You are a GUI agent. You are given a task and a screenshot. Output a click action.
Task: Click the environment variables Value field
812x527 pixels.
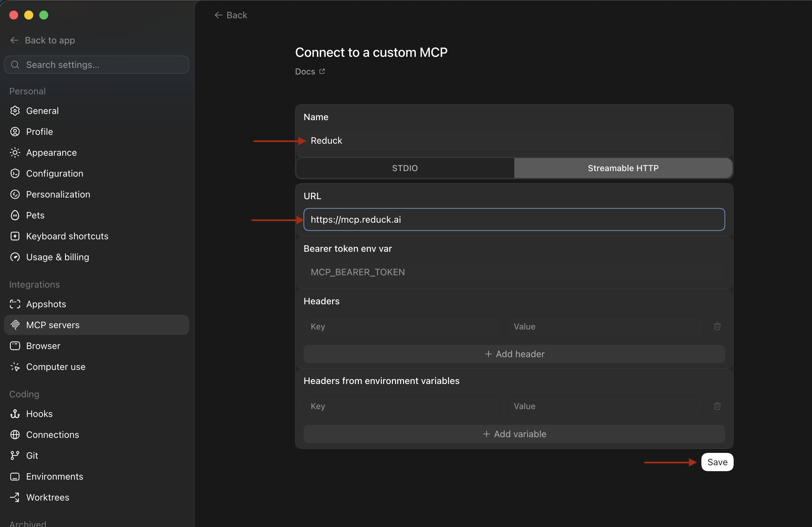605,406
